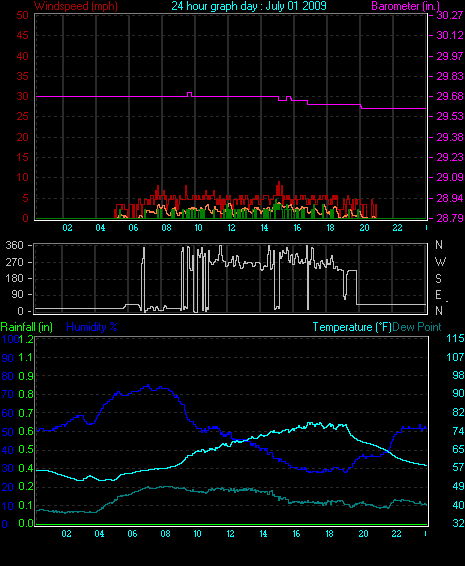Image resolution: width=465 pixels, height=566 pixels.
Task: Pick the red windspeed axis value 25
Action: click(x=22, y=117)
